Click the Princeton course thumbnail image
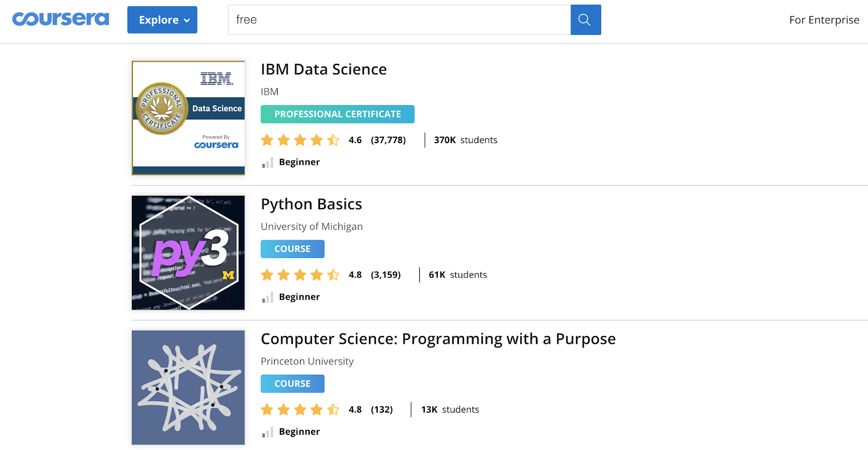The width and height of the screenshot is (868, 450). point(188,387)
